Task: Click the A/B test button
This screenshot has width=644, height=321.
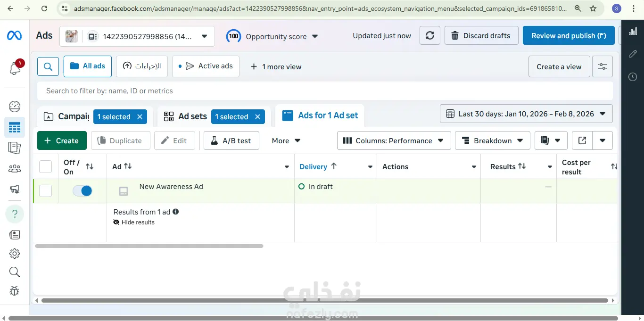Action: coord(231,140)
